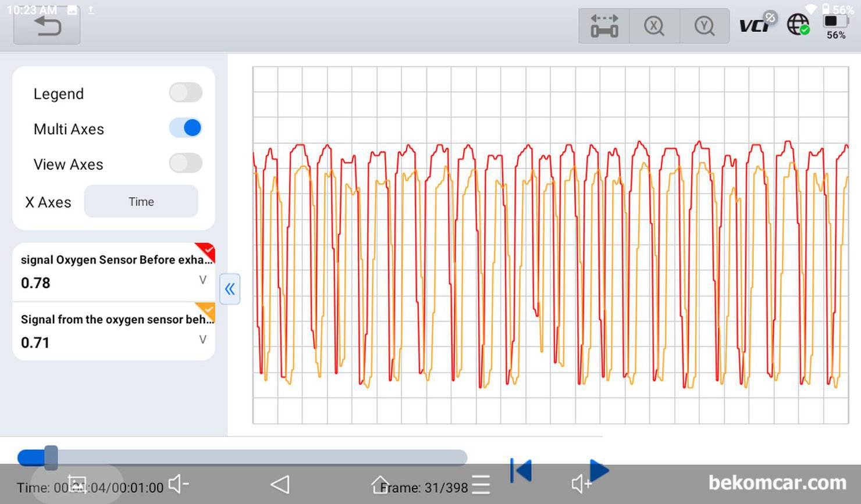
Task: Zoom the Y axis with magnifier icon
Action: (x=705, y=26)
